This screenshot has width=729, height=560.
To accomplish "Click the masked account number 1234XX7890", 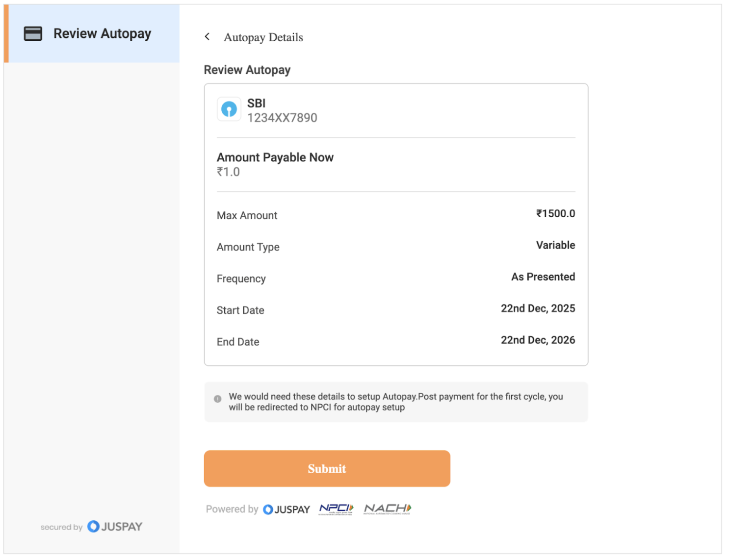I will pyautogui.click(x=282, y=118).
